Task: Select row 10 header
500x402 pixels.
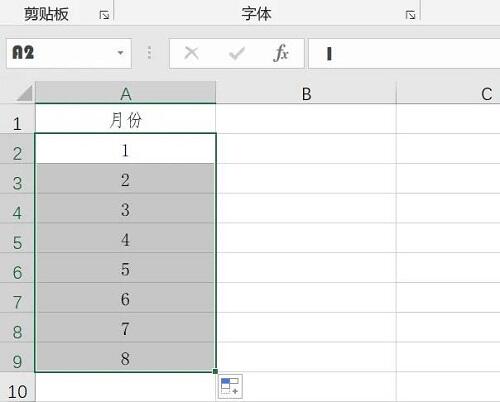Action: click(17, 387)
